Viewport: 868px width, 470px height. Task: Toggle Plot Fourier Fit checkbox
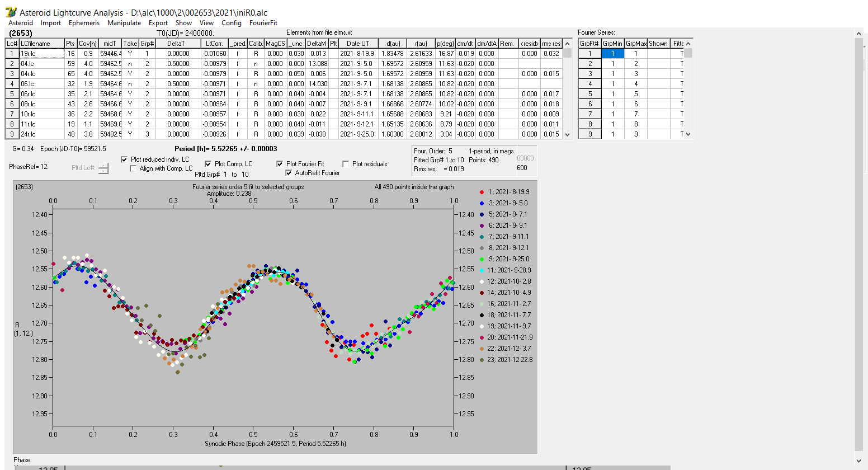280,164
